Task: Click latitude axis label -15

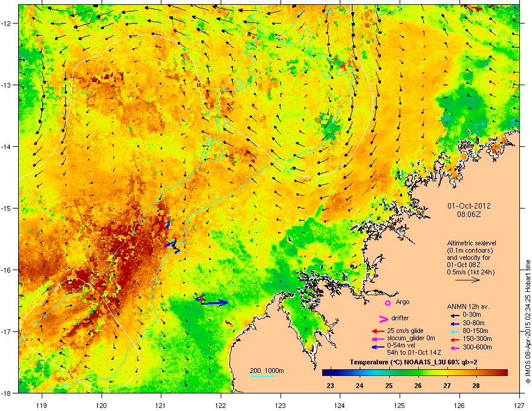Action: pos(7,208)
